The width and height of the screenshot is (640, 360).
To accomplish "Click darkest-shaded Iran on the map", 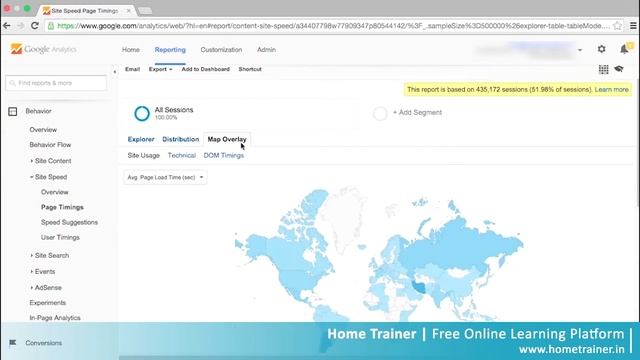I will pos(420,287).
